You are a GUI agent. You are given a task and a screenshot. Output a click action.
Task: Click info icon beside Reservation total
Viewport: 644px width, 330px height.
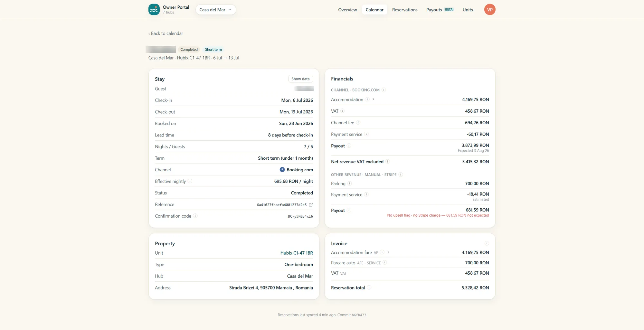point(369,288)
